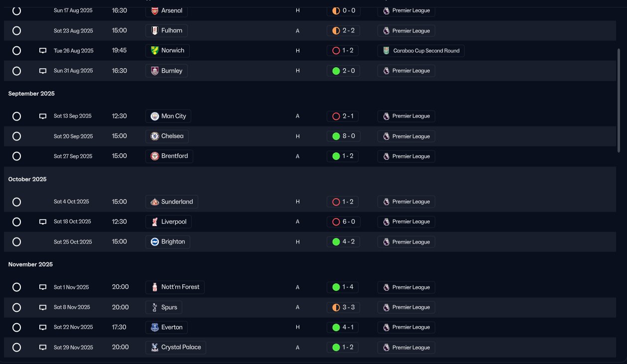Click the Carabao Cup competition logo
This screenshot has height=364, width=627.
point(386,51)
